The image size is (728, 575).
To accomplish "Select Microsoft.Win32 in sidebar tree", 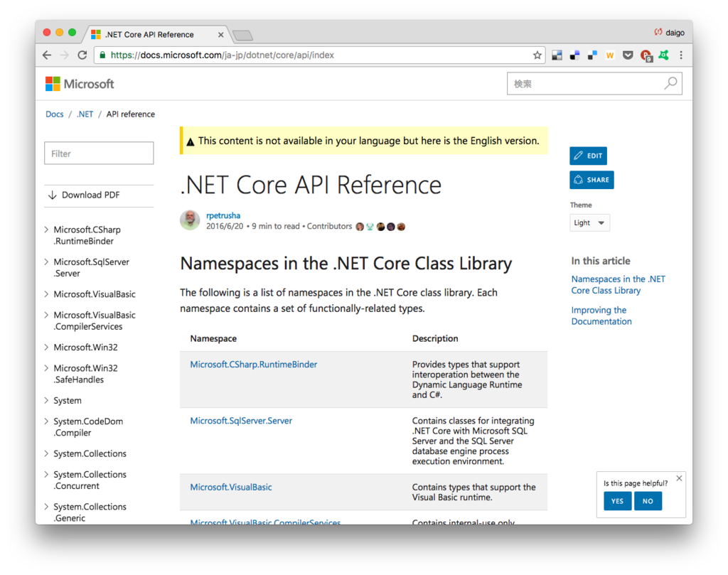I will click(85, 347).
